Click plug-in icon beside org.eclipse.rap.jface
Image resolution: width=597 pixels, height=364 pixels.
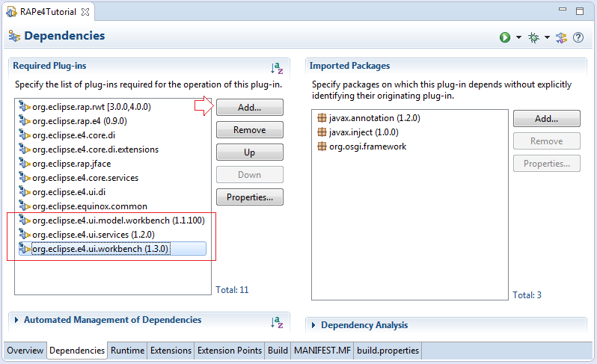click(x=25, y=164)
